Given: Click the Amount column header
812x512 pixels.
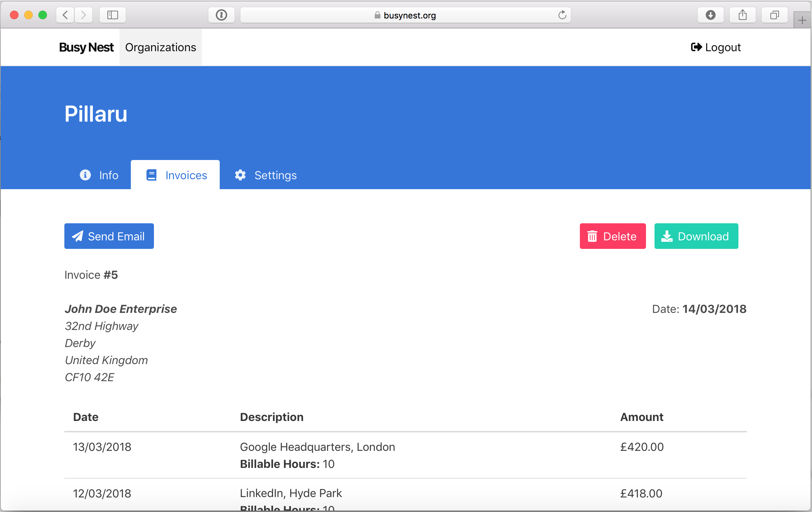Looking at the screenshot, I should pyautogui.click(x=642, y=417).
